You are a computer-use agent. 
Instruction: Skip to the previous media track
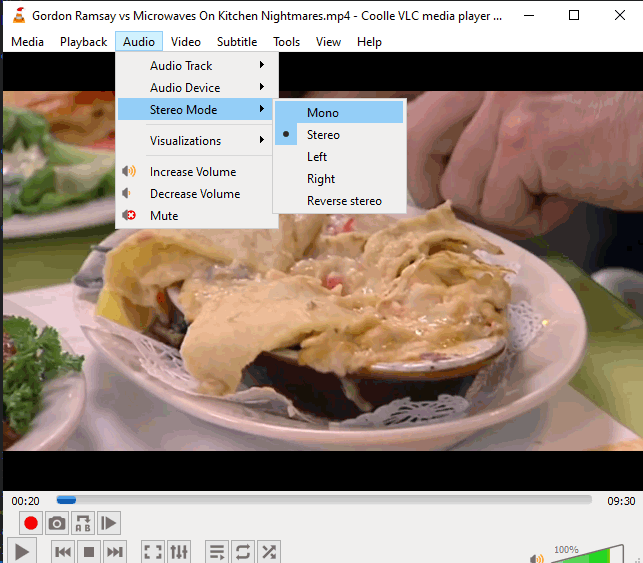pyautogui.click(x=62, y=551)
